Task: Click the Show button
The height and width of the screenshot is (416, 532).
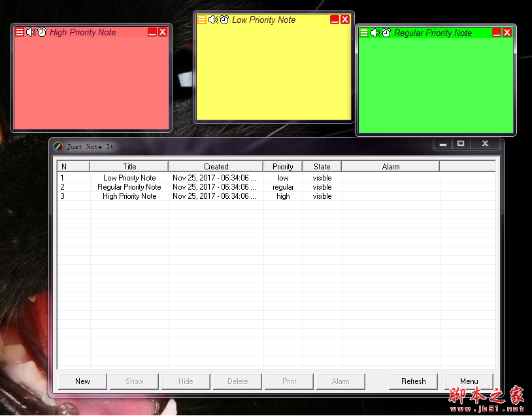Action: coord(135,381)
